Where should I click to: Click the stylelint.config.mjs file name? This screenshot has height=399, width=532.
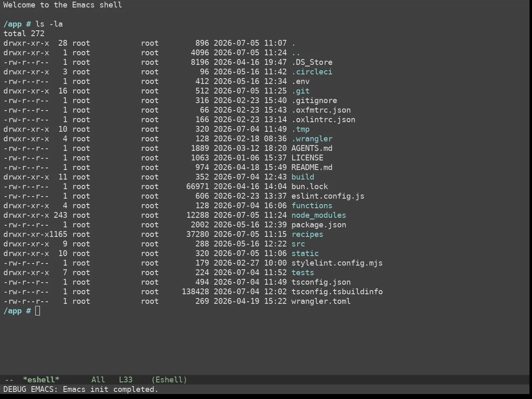coord(337,263)
